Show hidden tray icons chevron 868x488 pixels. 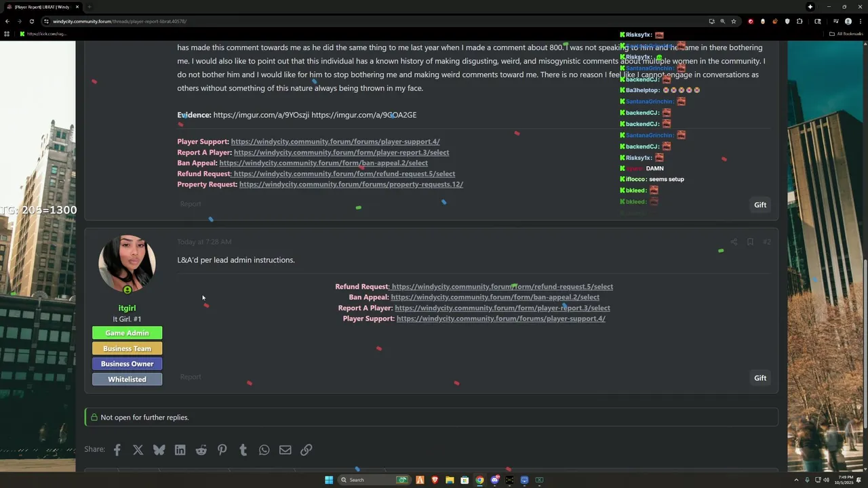click(x=797, y=480)
